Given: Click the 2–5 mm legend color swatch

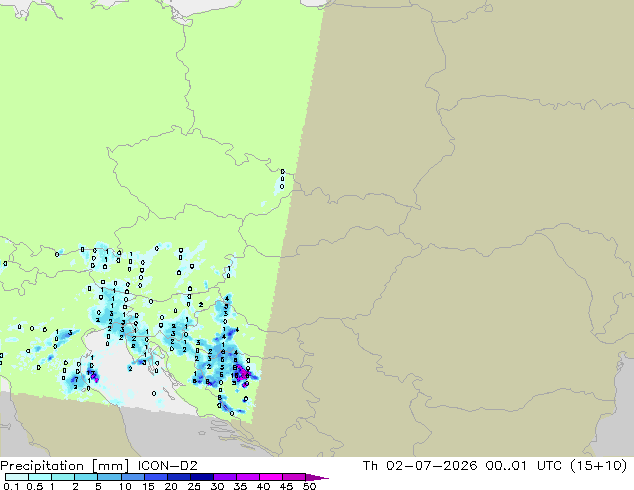Looking at the screenshot, I should click(x=86, y=477).
